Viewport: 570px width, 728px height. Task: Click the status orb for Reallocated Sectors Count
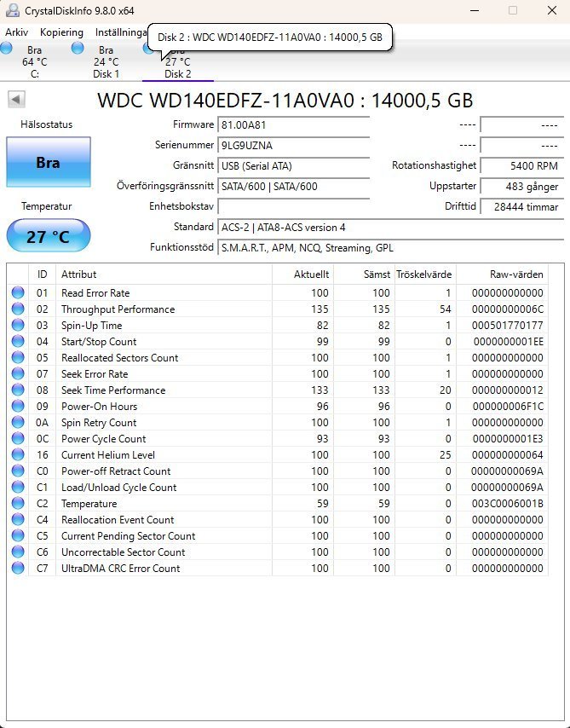click(18, 358)
